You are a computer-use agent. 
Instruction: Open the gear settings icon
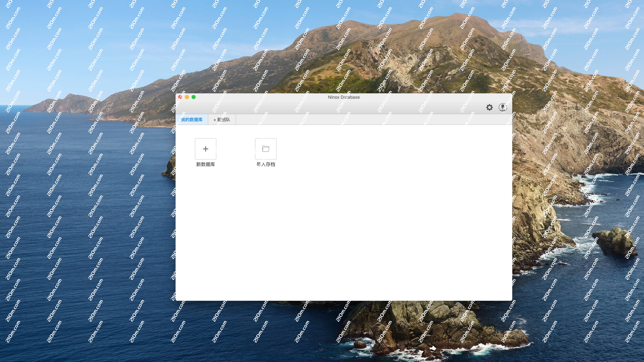click(x=489, y=107)
